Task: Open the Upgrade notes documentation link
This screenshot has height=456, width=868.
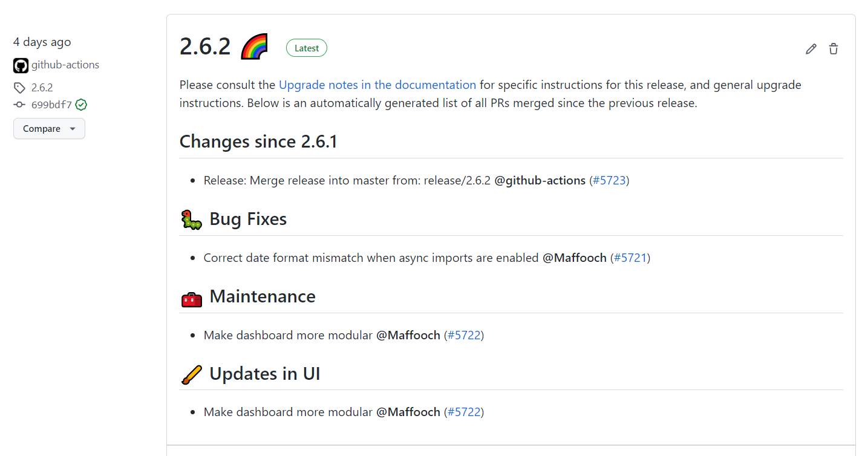Action: pos(377,85)
